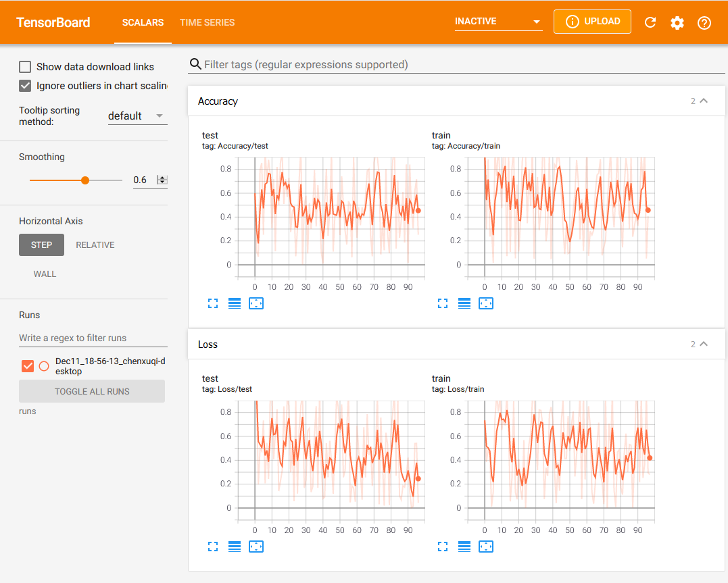
Task: Click the search magnifier icon in filter bar
Action: click(x=195, y=64)
